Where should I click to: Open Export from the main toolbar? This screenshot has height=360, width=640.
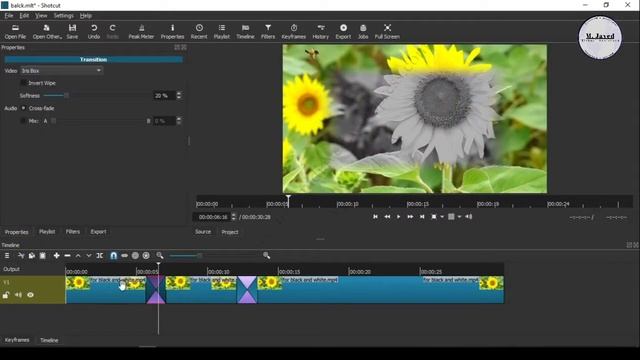point(343,31)
